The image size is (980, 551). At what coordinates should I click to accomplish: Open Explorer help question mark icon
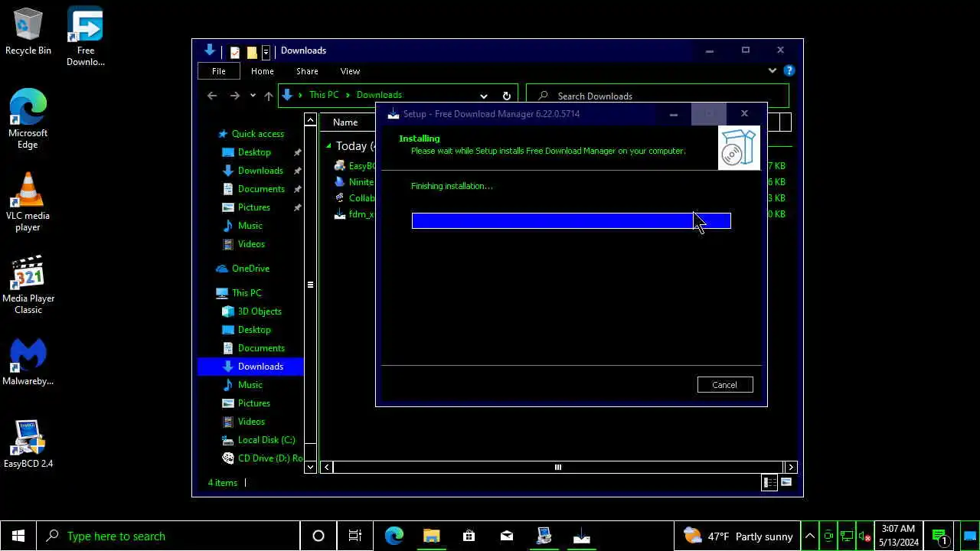pos(789,70)
